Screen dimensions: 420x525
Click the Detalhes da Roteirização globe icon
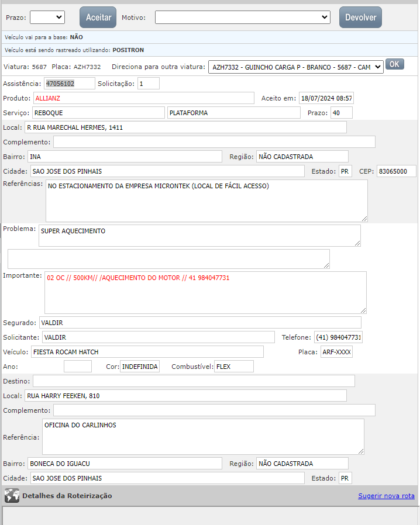point(12,496)
